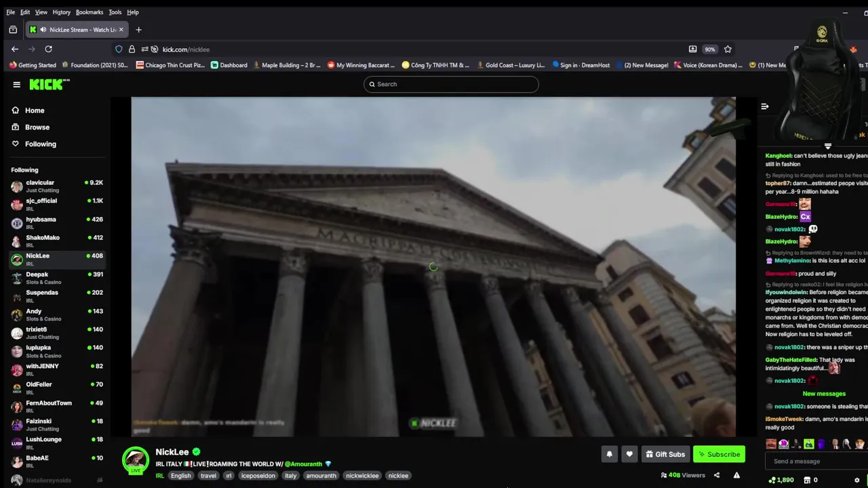Viewport: 868px width, 488px height.
Task: Open the History menu
Action: (62, 12)
